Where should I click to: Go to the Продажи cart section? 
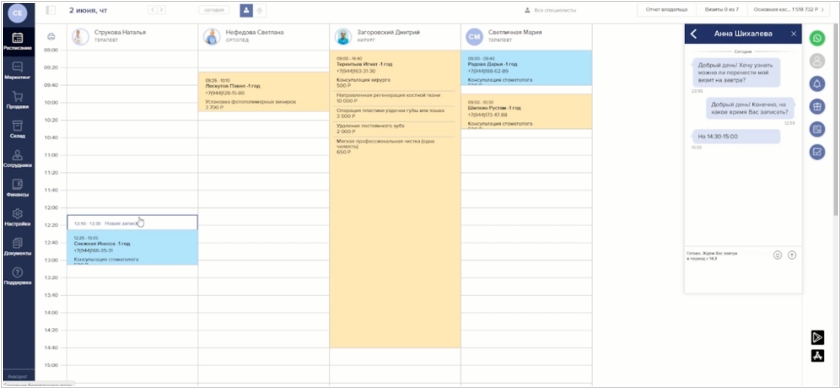pyautogui.click(x=17, y=100)
